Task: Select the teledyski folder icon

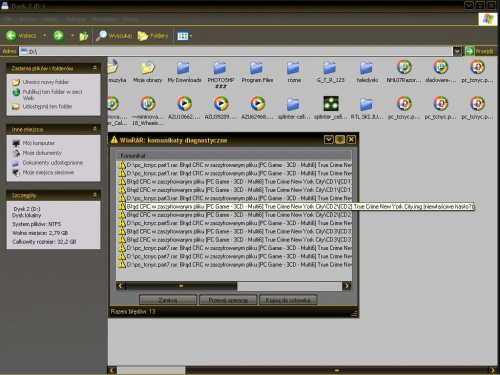Action: click(x=367, y=68)
